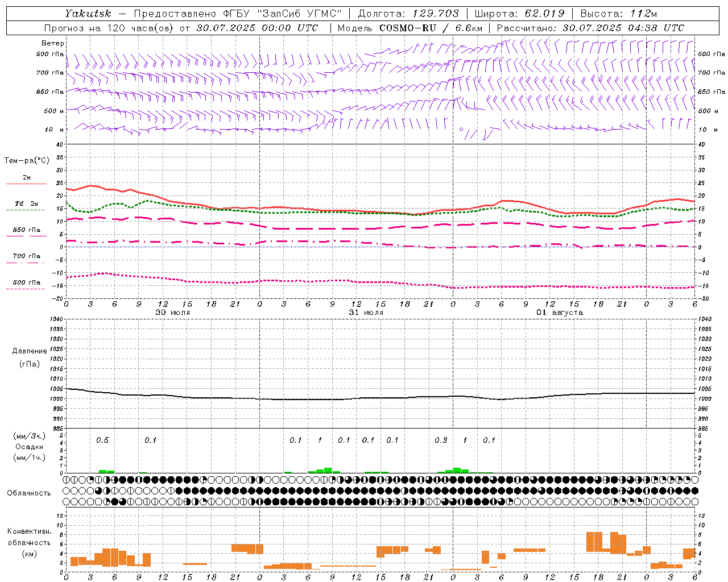Click the '31 июля' date label
This screenshot has width=728, height=582.
[x=366, y=313]
